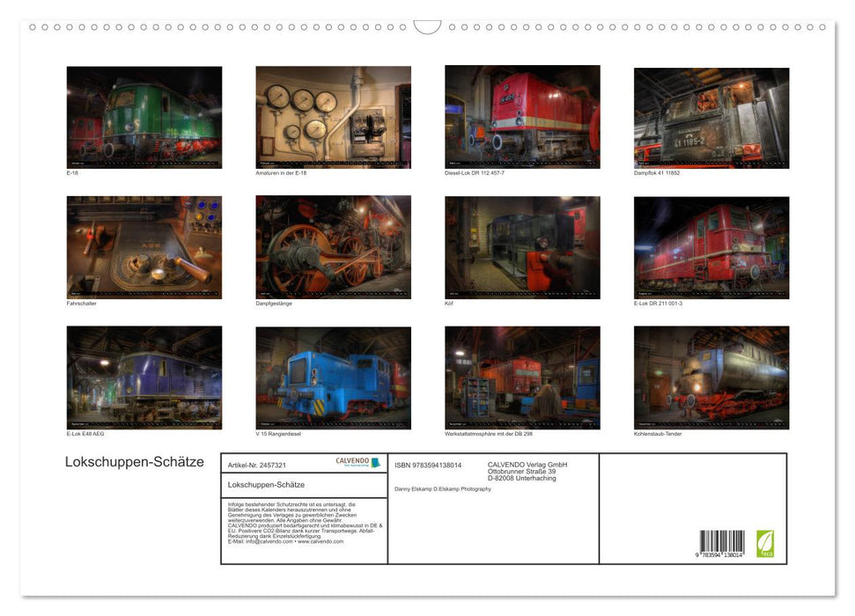The width and height of the screenshot is (855, 616).
Task: View the Dampfgestänge red wheels image
Action: point(333,247)
